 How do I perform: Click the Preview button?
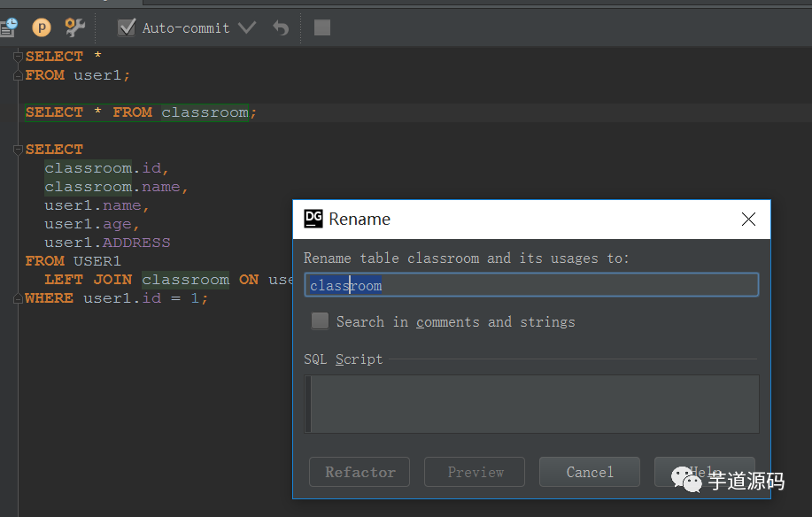[x=475, y=472]
